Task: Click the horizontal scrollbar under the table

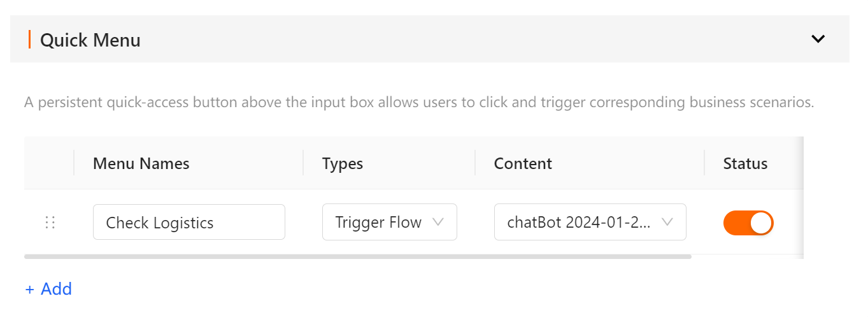Action: [358, 256]
